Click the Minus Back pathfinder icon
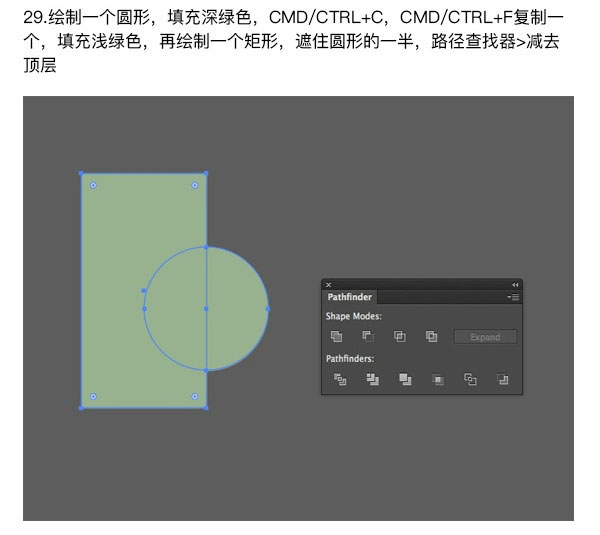Viewport: 600px width, 535px height. [x=503, y=379]
